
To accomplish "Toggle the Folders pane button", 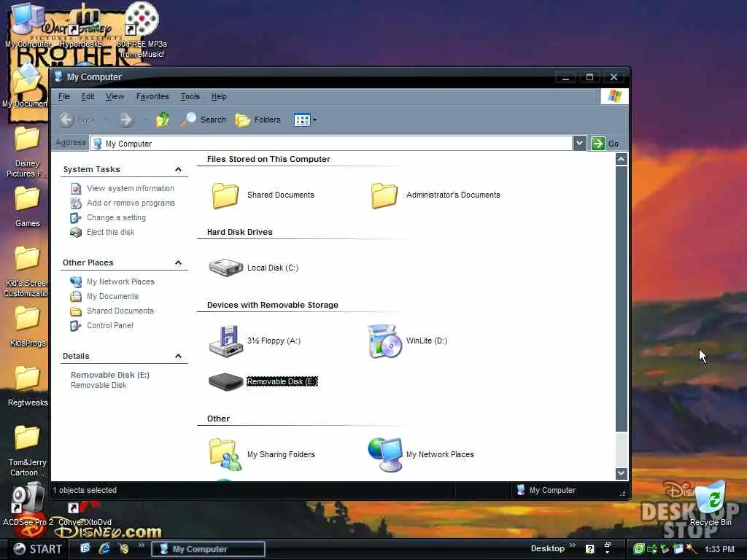I will (258, 120).
